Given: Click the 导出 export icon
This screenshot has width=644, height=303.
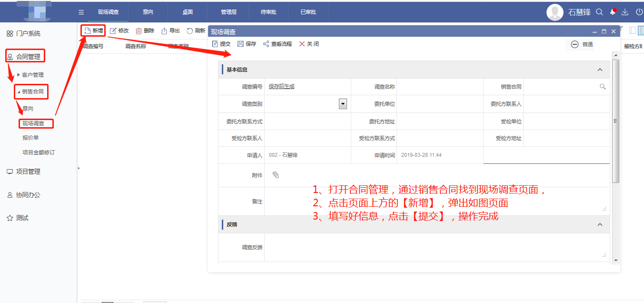Looking at the screenshot, I should (x=164, y=31).
